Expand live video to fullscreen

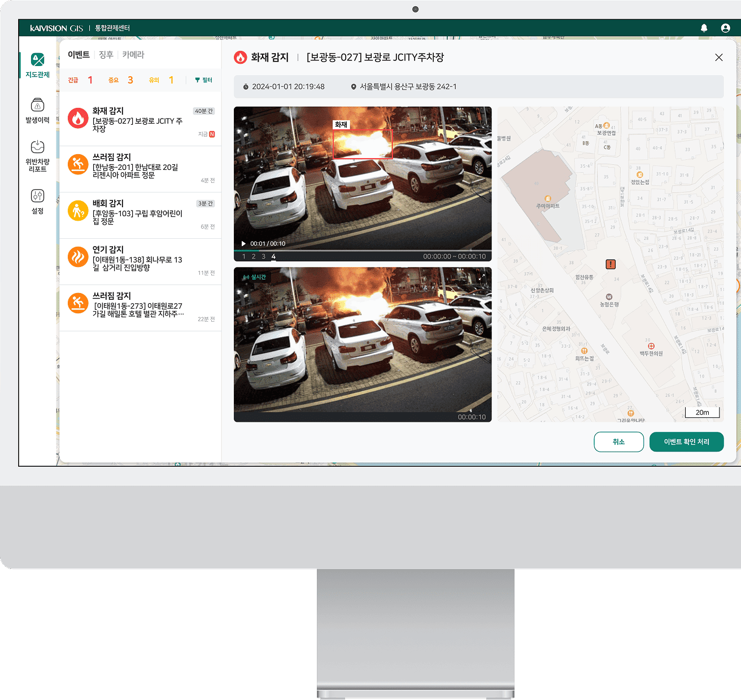482,277
